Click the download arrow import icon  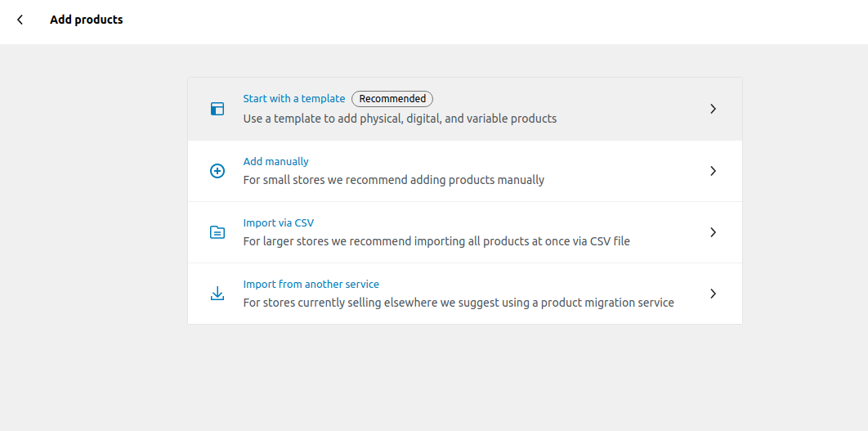pos(217,294)
